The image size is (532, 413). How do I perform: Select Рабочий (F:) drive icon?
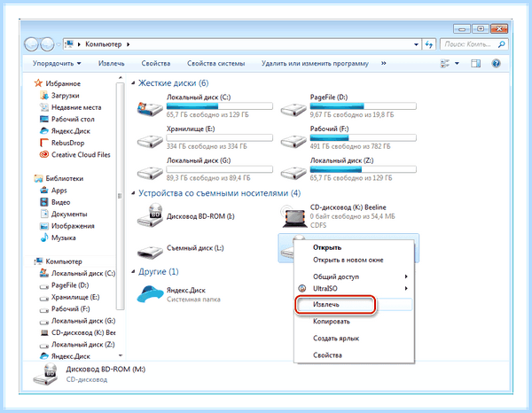pyautogui.click(x=293, y=141)
